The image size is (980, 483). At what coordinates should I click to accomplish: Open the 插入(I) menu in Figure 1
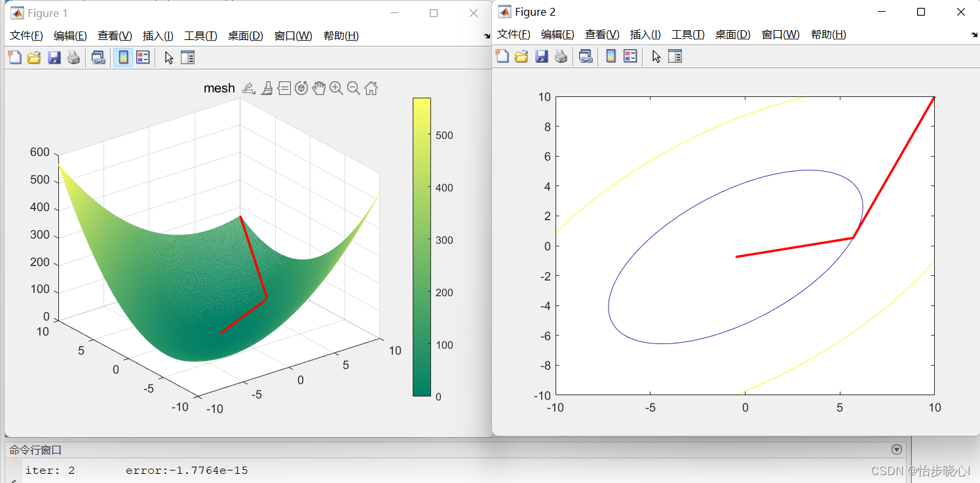click(x=158, y=36)
